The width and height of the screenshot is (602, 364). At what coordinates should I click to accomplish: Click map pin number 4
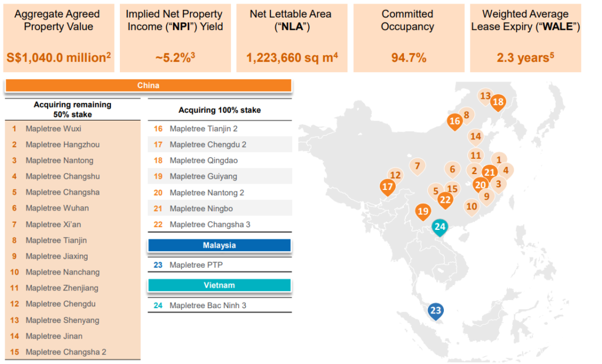506,170
